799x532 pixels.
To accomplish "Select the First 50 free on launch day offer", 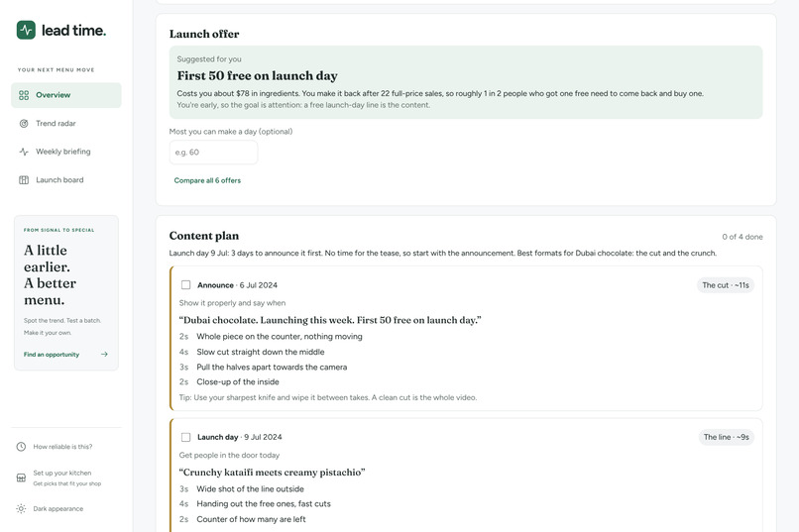I will click(466, 82).
